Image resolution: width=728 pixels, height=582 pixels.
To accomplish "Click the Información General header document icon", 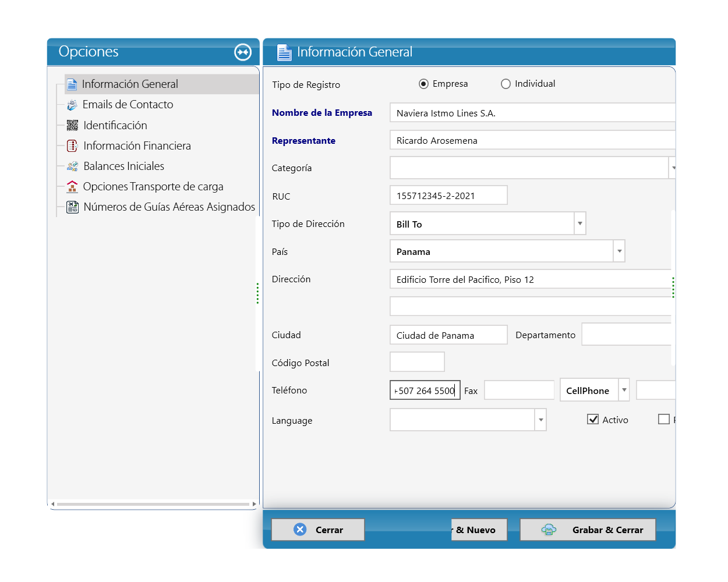I will click(x=284, y=52).
